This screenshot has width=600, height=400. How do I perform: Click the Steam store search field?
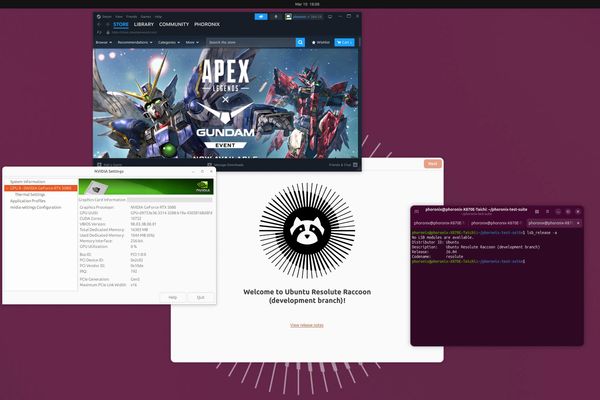point(251,42)
